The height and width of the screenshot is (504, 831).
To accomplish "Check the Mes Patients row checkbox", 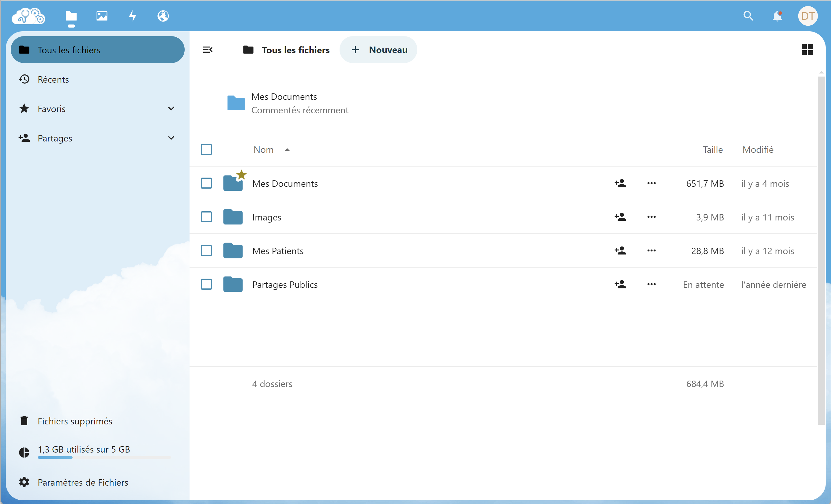I will [206, 251].
